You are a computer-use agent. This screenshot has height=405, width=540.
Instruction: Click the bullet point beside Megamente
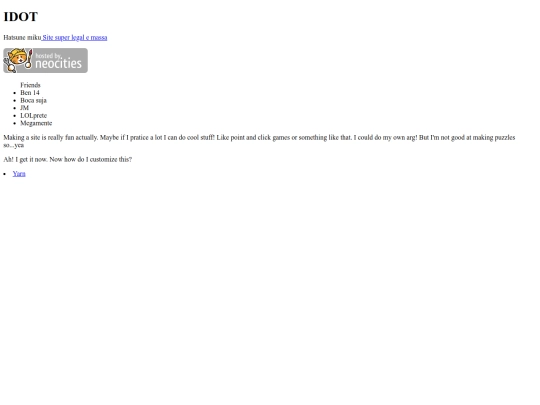pyautogui.click(x=15, y=123)
